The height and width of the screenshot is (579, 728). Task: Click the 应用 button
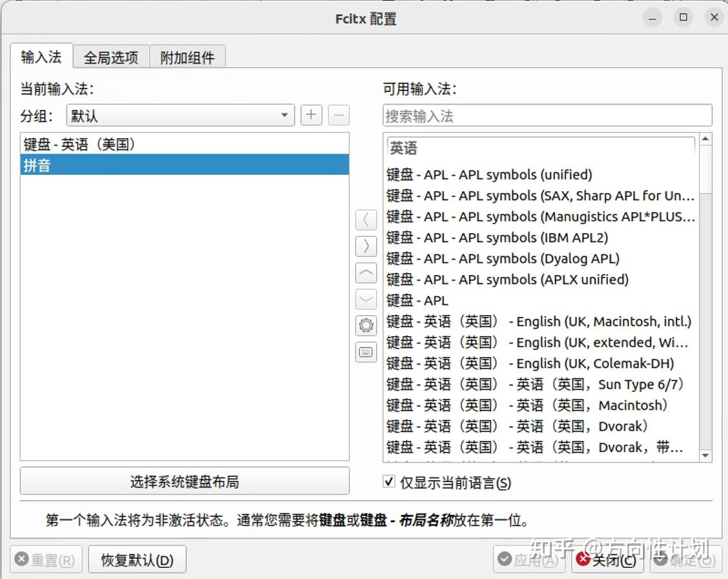coord(529,560)
